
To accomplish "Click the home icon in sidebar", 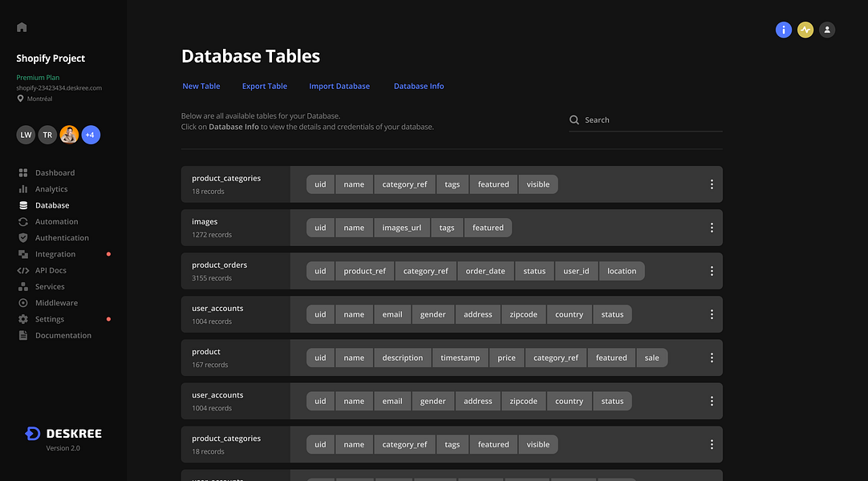I will [x=22, y=27].
